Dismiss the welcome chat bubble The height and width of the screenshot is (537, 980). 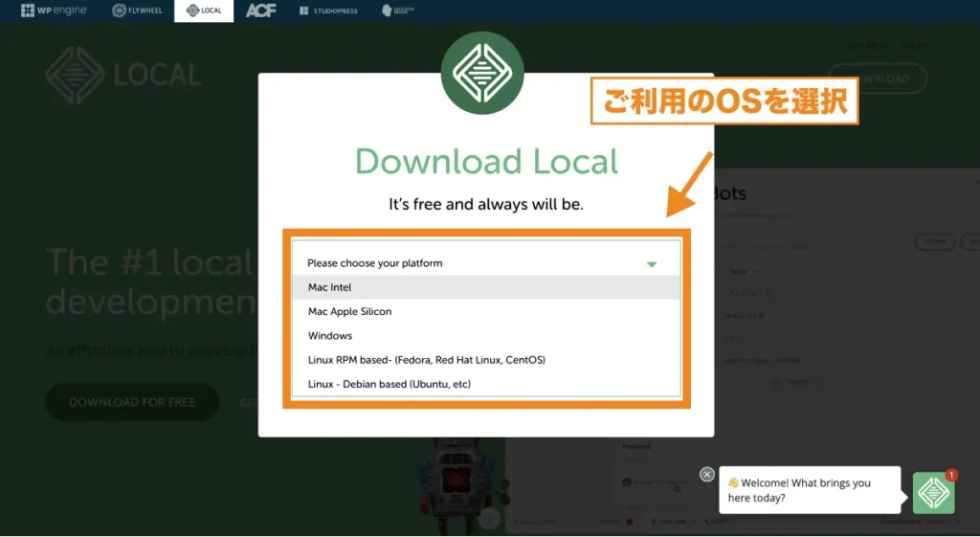[706, 474]
